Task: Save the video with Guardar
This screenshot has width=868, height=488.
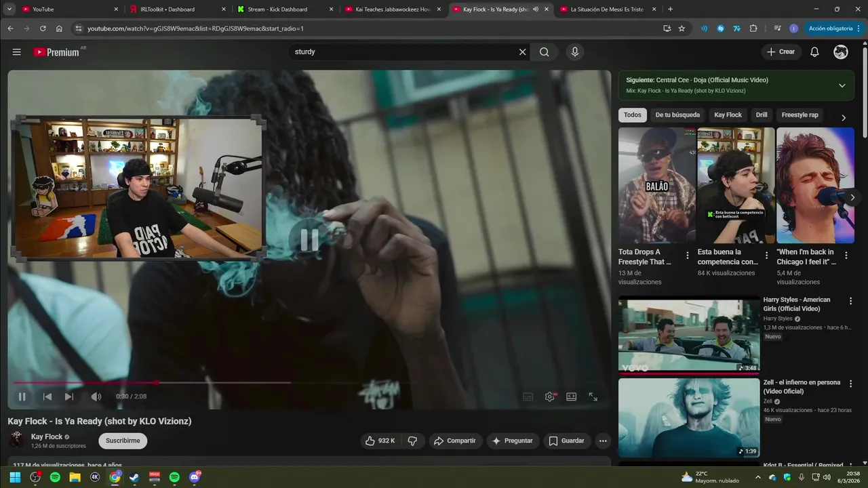Action: point(566,441)
